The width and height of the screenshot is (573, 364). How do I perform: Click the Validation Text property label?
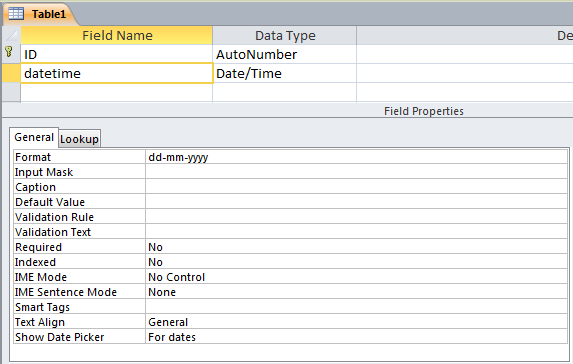click(x=79, y=232)
